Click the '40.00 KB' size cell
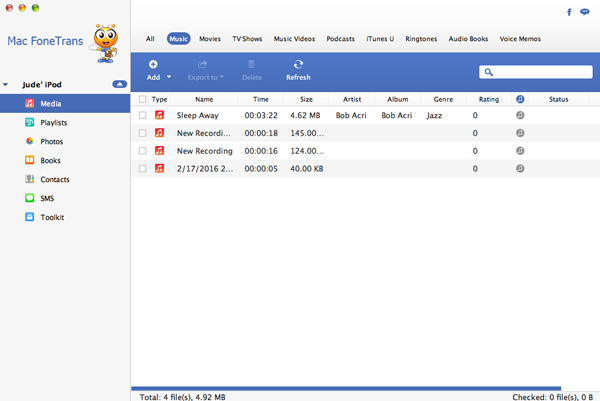 [307, 168]
